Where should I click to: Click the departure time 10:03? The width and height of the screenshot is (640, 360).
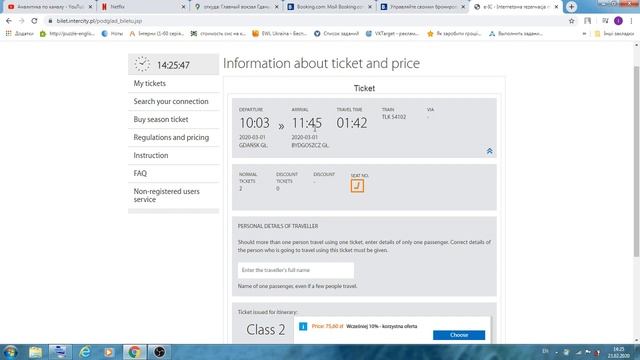pos(254,123)
